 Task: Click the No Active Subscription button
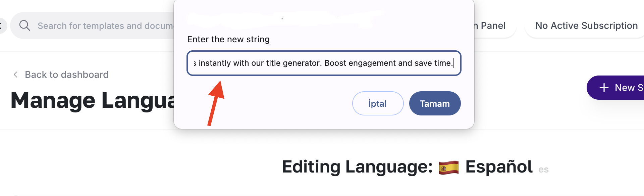tap(586, 26)
